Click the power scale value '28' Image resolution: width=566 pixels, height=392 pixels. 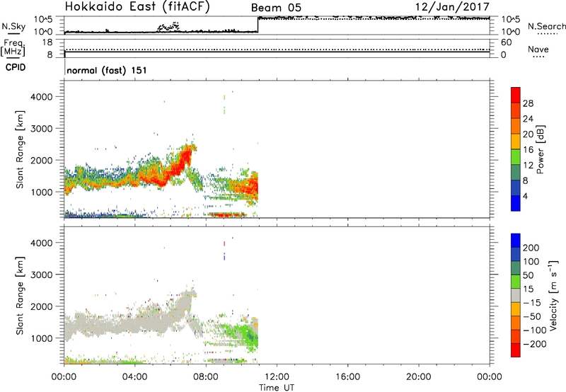(x=528, y=103)
